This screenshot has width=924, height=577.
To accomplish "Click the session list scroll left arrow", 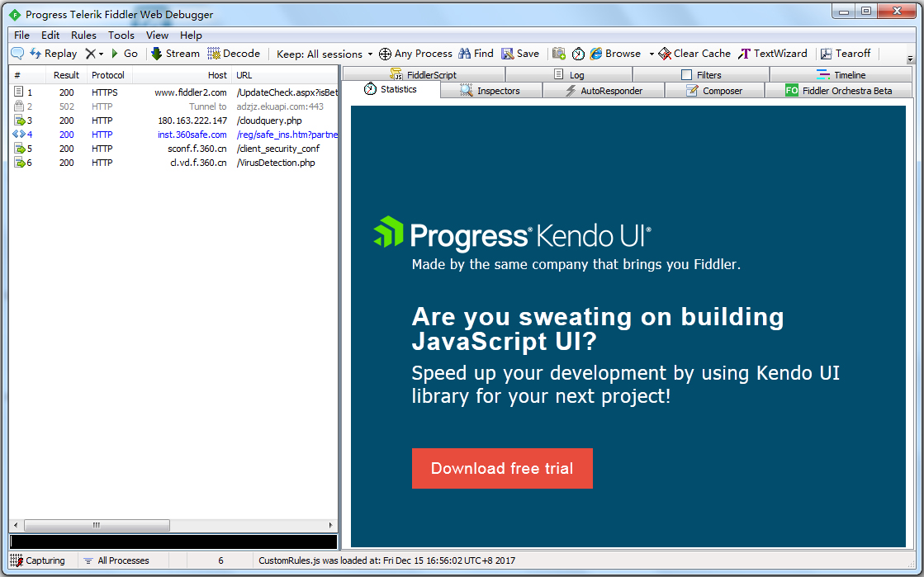I will point(16,525).
